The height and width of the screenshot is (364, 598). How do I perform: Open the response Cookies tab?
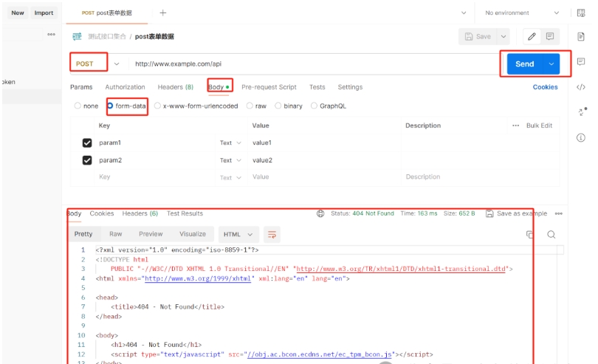[x=102, y=213]
